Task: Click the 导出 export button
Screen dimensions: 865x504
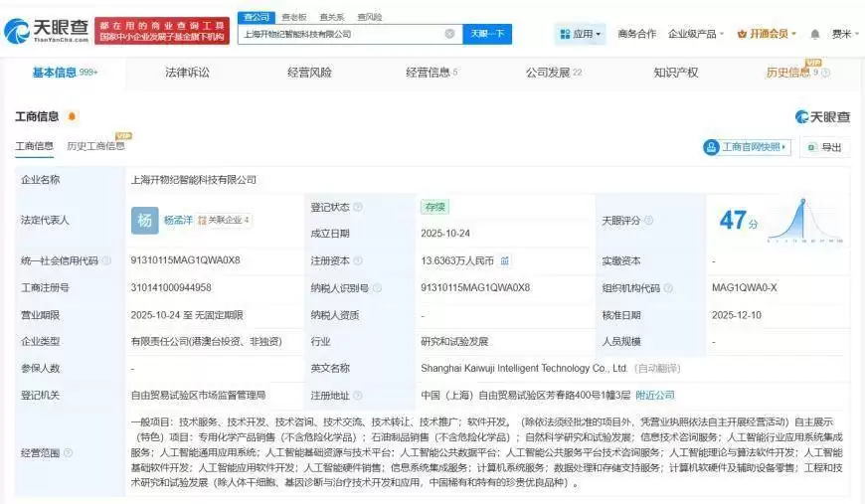Action: click(x=824, y=147)
